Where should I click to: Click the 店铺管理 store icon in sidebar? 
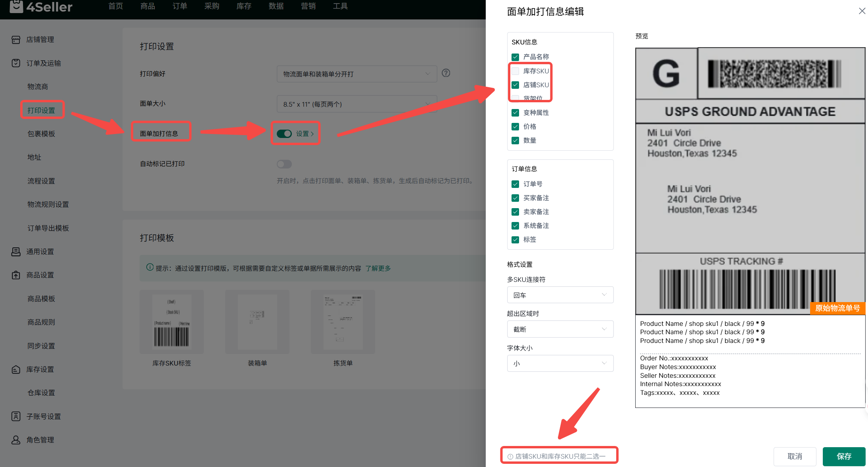point(16,40)
